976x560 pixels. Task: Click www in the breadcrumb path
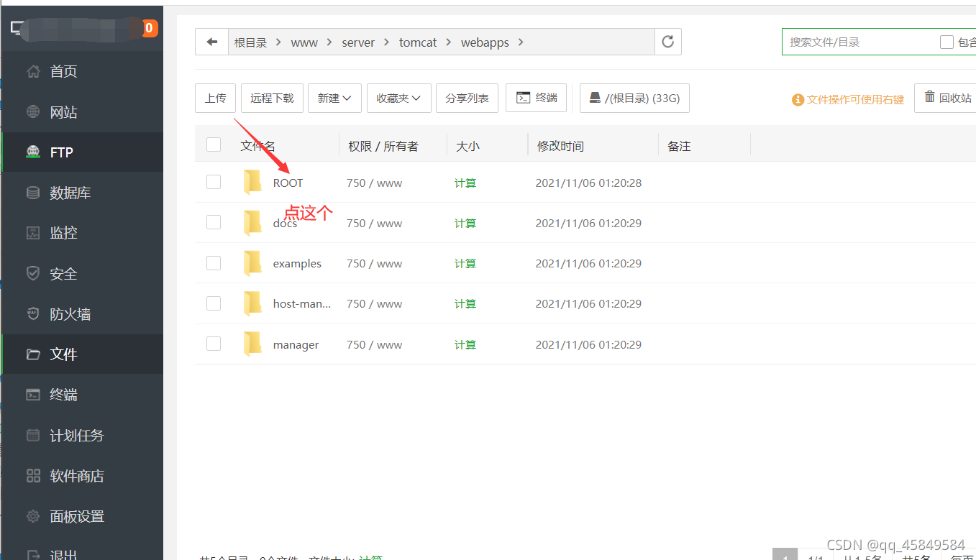pos(304,42)
